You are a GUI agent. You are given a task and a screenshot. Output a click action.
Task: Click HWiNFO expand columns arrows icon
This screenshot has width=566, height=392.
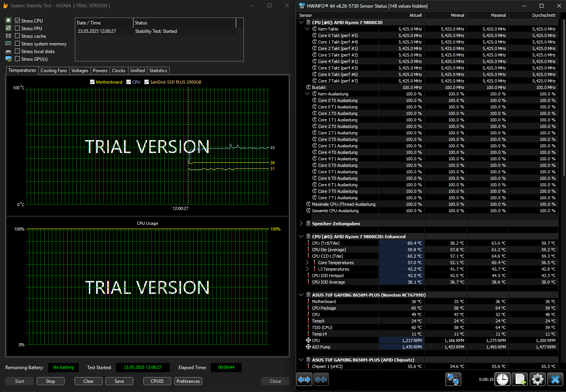304,379
